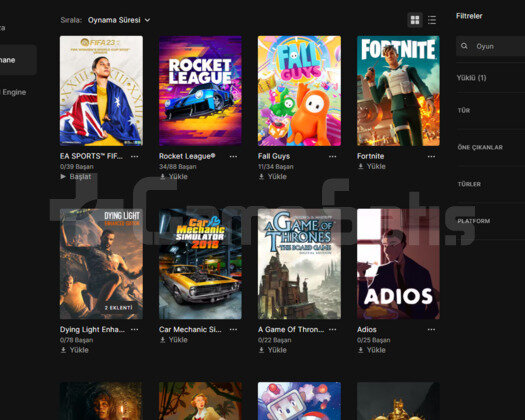This screenshot has width=525, height=420.
Task: Focus the Oyun search input field
Action: (491, 46)
